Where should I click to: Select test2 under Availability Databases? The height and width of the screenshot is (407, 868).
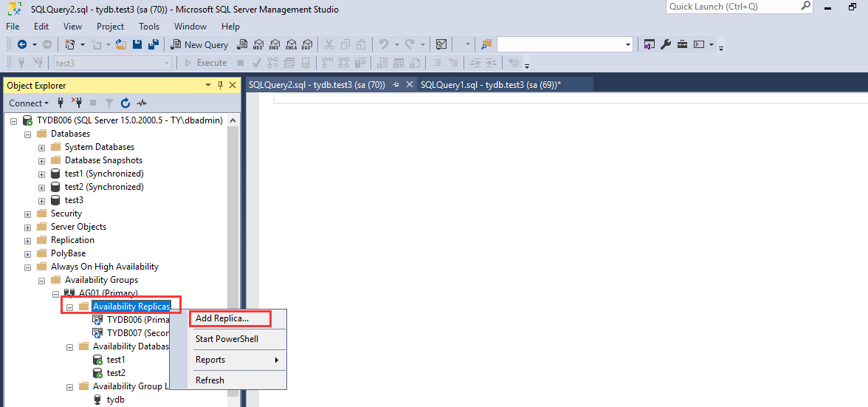pyautogui.click(x=109, y=373)
